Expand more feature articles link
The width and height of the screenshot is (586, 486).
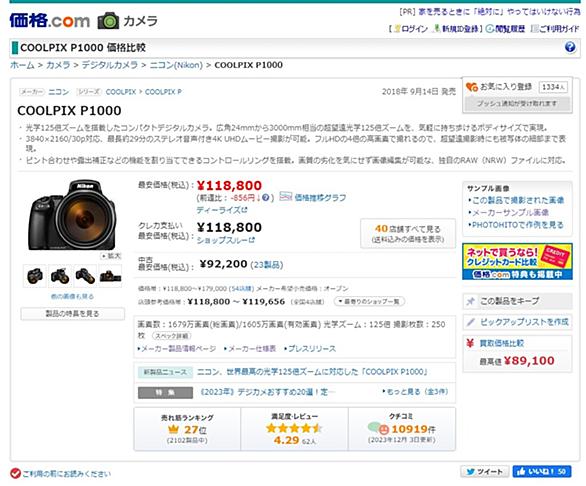point(415,392)
